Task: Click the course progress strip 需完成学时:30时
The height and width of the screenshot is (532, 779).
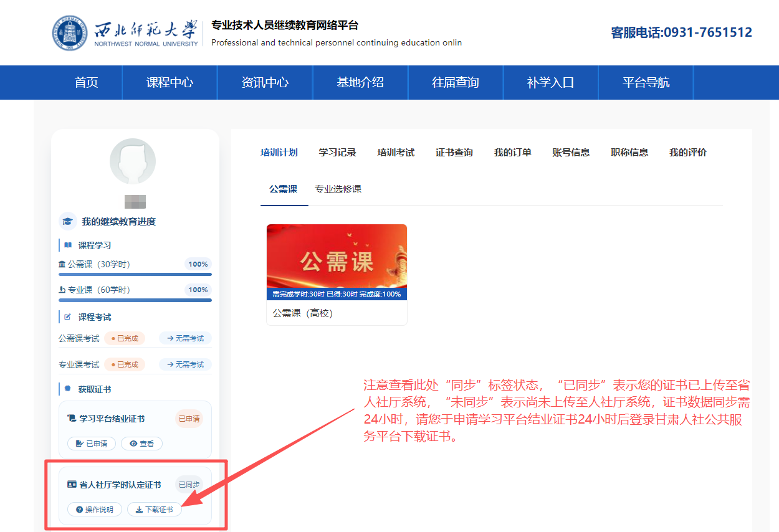Action: tap(337, 294)
